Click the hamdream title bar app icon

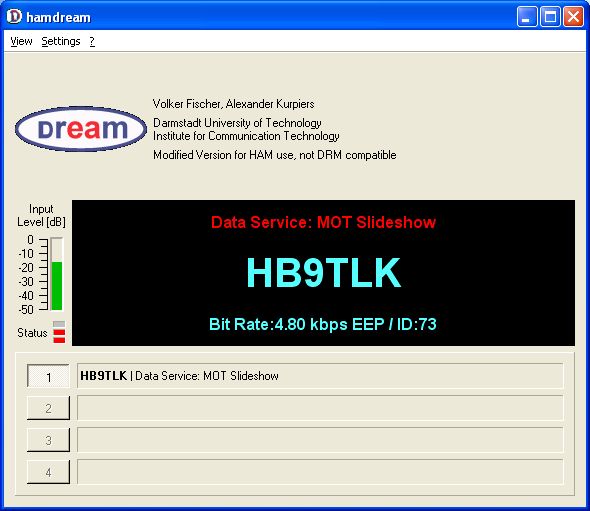click(x=14, y=17)
